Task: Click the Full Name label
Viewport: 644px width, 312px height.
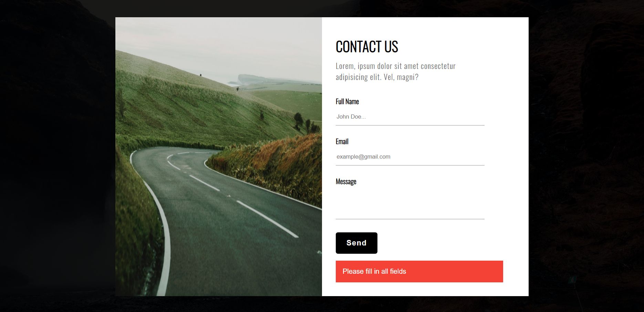Action: point(347,101)
